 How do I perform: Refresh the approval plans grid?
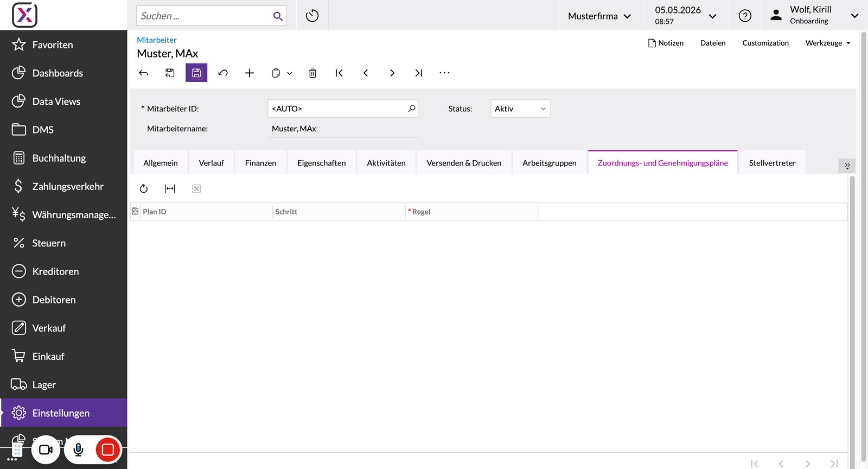pyautogui.click(x=144, y=188)
